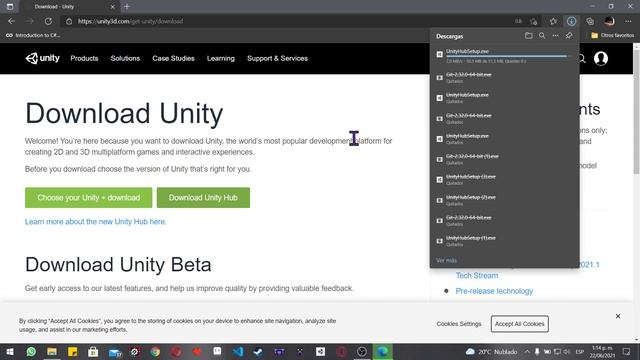The width and height of the screenshot is (640, 360).
Task: View site information lock icon
Action: [69, 21]
